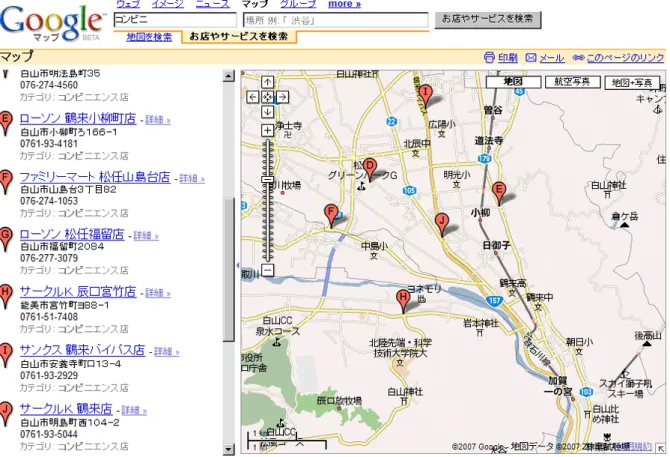The width and height of the screenshot is (670, 457).
Task: Click the results list scrollbar thumb
Action: click(229, 269)
